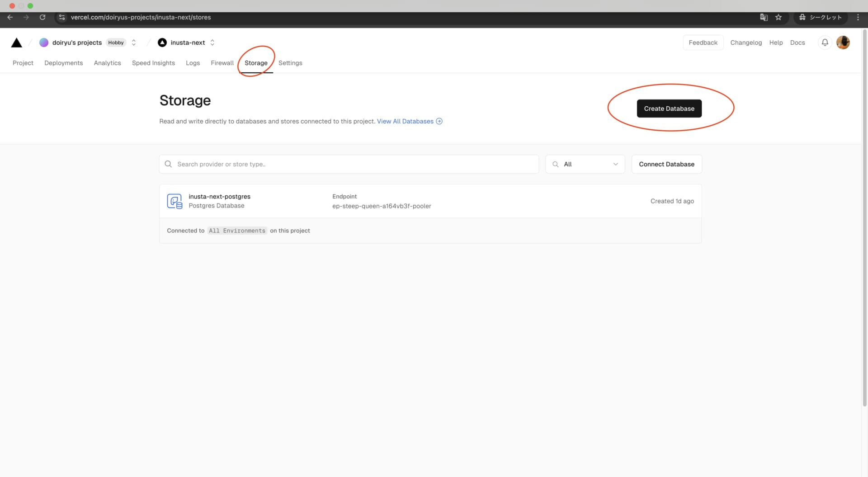Image resolution: width=868 pixels, height=477 pixels.
Task: Expand the doiryu's projects team switcher
Action: tap(134, 43)
